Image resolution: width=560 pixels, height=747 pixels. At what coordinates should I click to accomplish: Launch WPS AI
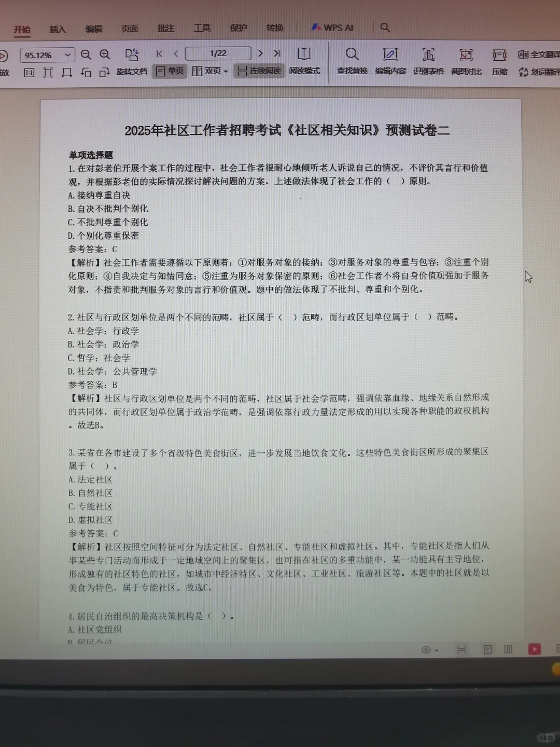coord(332,27)
